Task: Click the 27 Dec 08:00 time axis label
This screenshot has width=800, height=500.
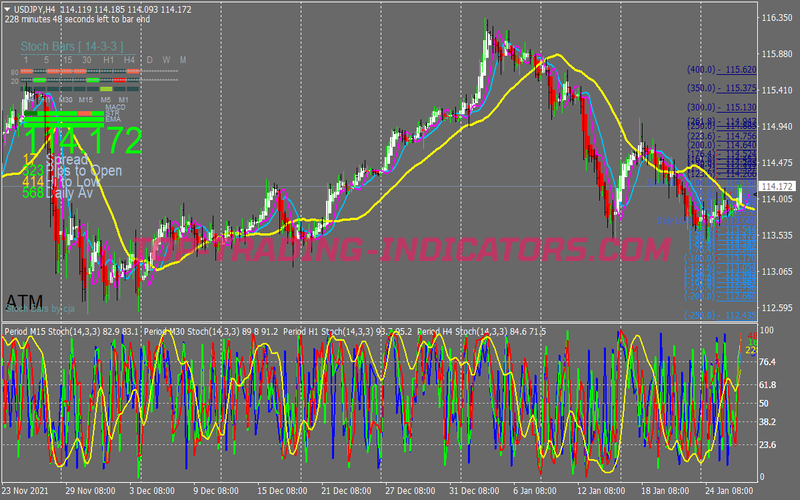Action: pos(410,491)
